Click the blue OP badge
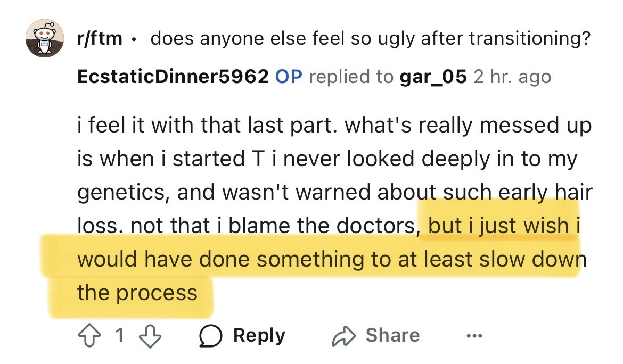Viewport: 623px width, 364px height. (289, 77)
